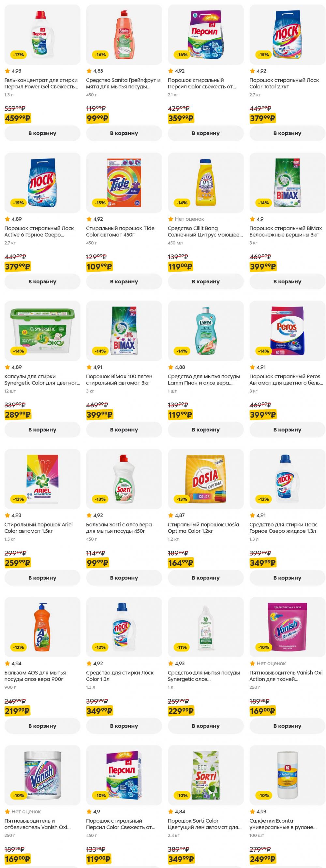The image size is (326, 868).
Task: Click star rating 4,85 of Sanita product
Action: tap(95, 71)
